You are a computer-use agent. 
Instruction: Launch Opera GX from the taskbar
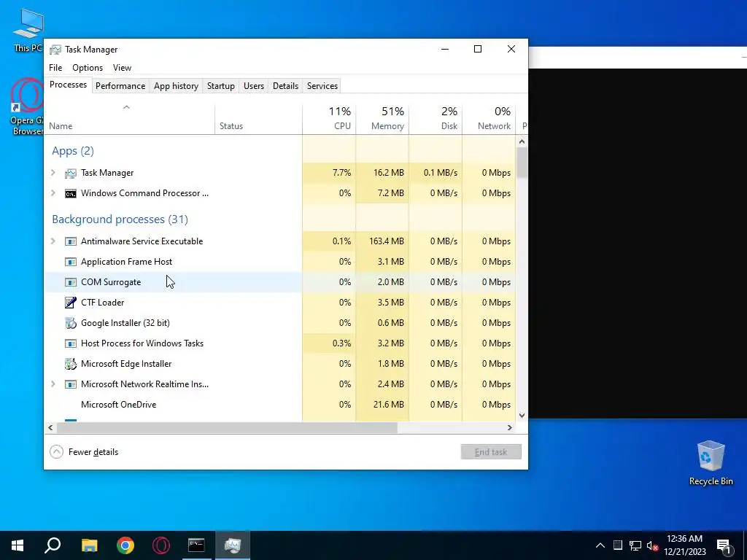(161, 545)
